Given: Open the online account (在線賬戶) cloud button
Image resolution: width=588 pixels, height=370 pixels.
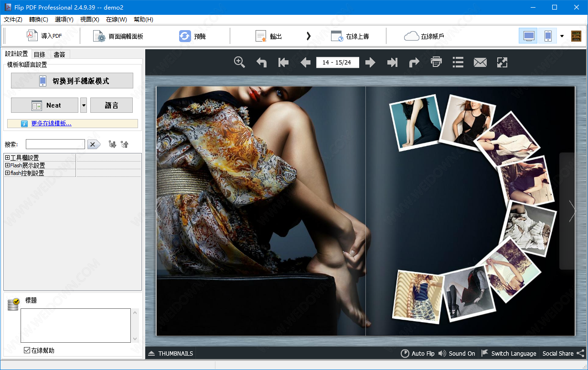Looking at the screenshot, I should click(x=424, y=36).
